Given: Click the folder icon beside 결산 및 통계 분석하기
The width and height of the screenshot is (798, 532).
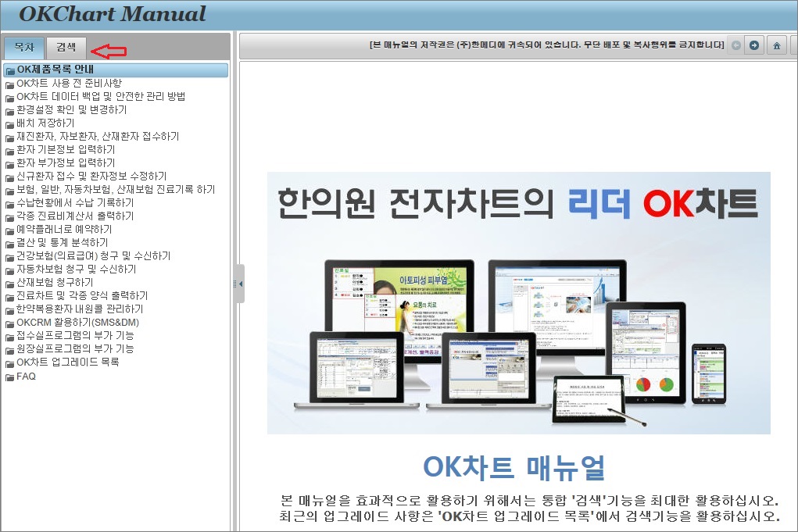Looking at the screenshot, I should click(x=9, y=244).
